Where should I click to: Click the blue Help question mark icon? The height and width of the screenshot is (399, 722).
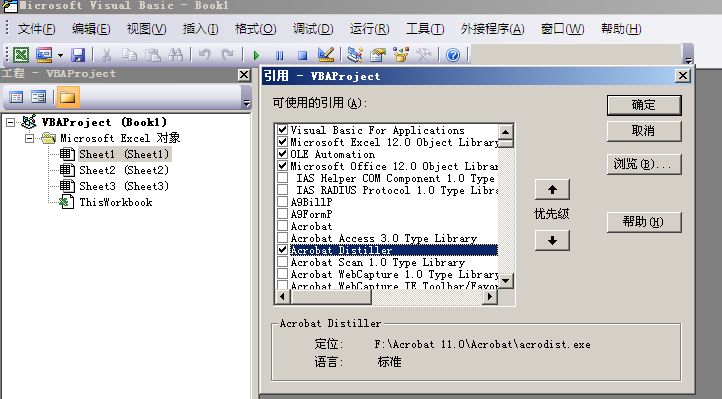[453, 56]
